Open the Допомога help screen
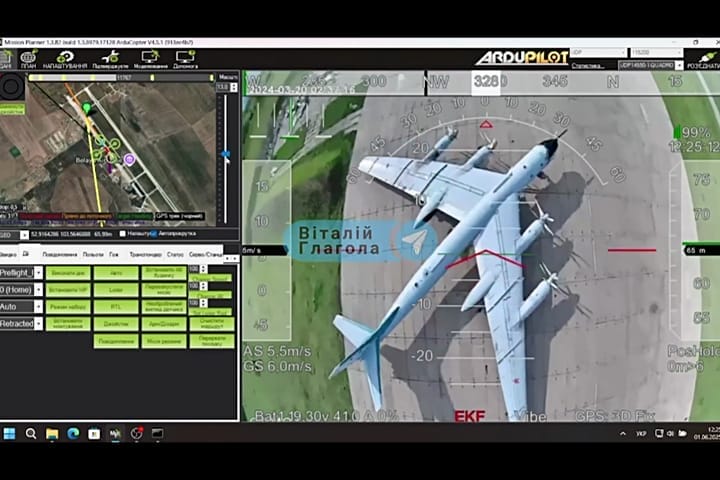 [x=186, y=59]
